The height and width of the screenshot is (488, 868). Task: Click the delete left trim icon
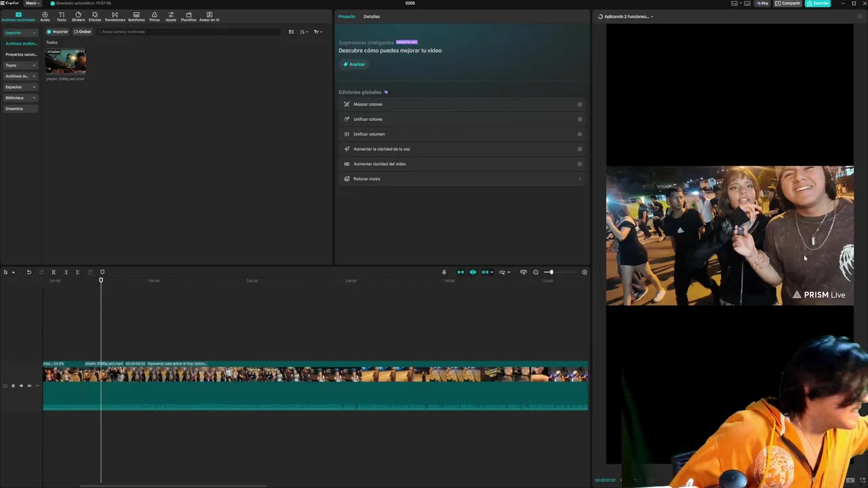(x=65, y=272)
